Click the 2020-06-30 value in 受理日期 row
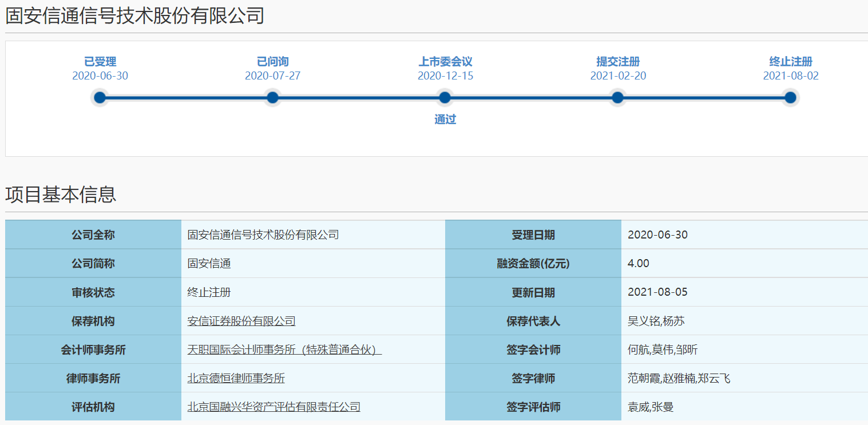Screen dimensions: 868x425 click(x=657, y=235)
